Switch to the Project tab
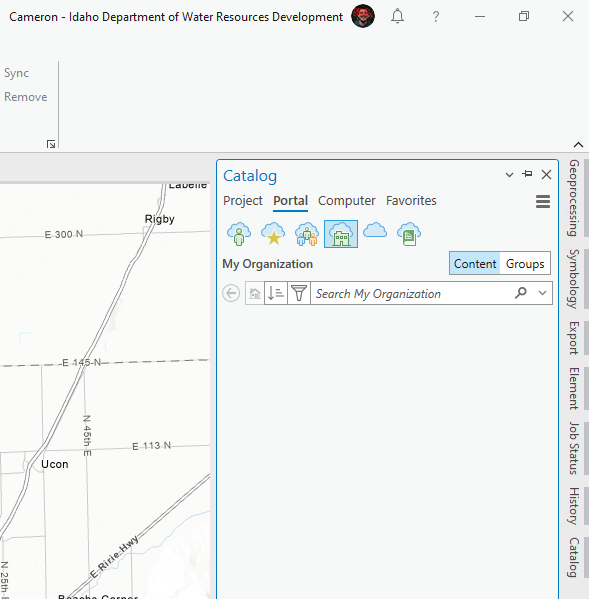589x599 pixels. tap(243, 201)
